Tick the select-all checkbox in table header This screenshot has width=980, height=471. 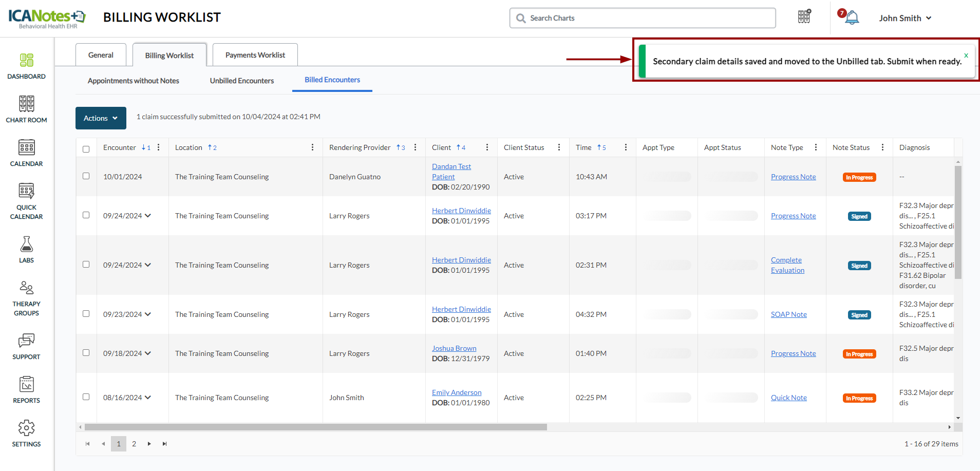pos(86,149)
